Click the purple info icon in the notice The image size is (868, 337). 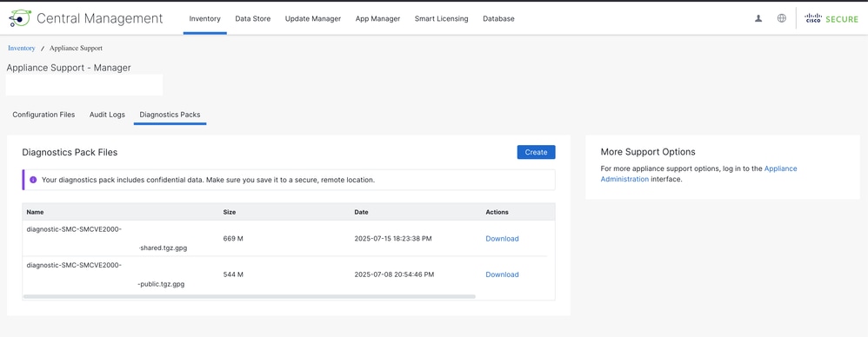click(x=33, y=180)
